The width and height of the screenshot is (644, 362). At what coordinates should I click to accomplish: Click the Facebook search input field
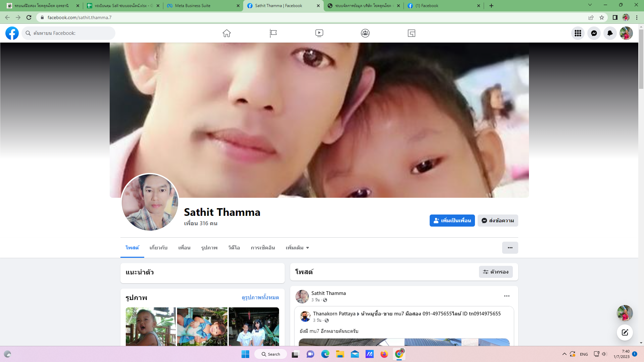[x=70, y=33]
